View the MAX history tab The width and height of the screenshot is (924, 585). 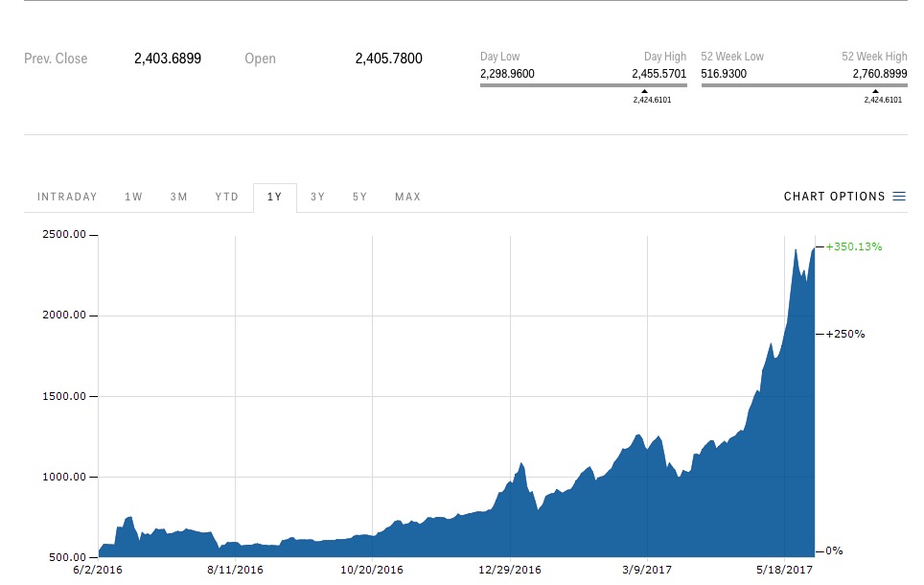click(407, 198)
